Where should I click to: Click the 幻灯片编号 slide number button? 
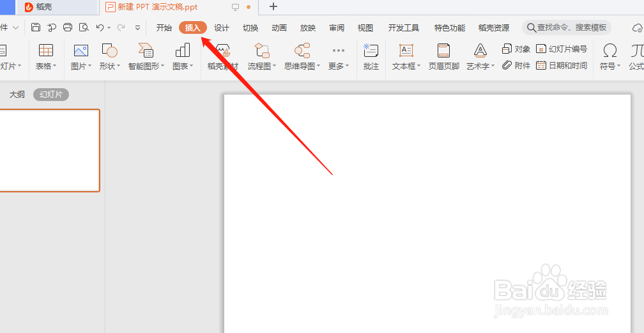562,49
